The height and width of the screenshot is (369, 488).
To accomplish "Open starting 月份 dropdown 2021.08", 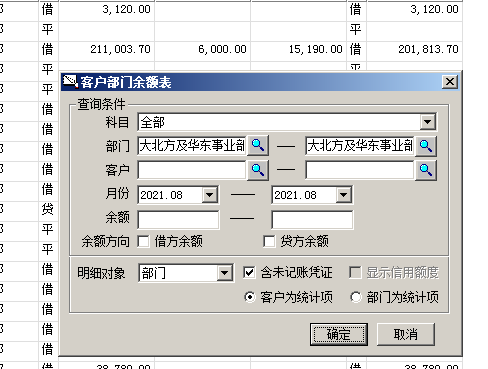I will (209, 195).
